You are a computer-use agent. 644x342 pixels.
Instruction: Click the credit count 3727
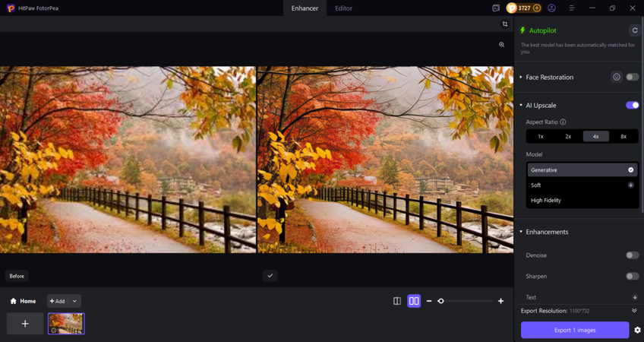tap(524, 8)
